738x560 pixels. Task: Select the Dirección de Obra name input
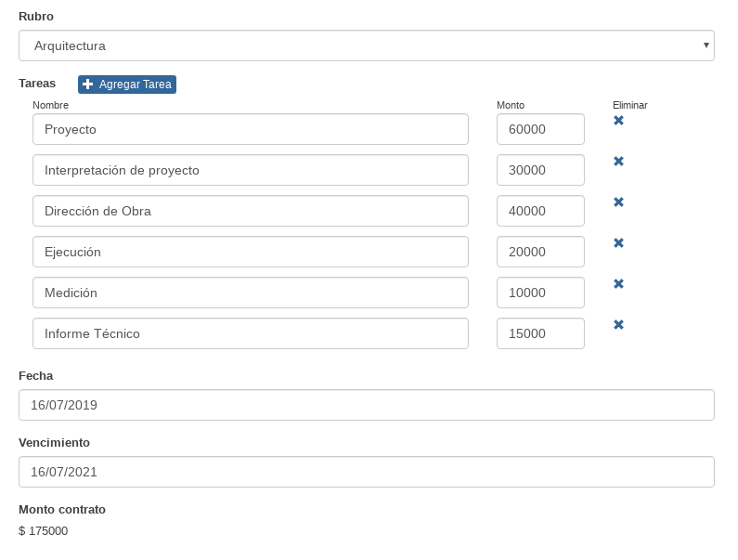pos(250,211)
